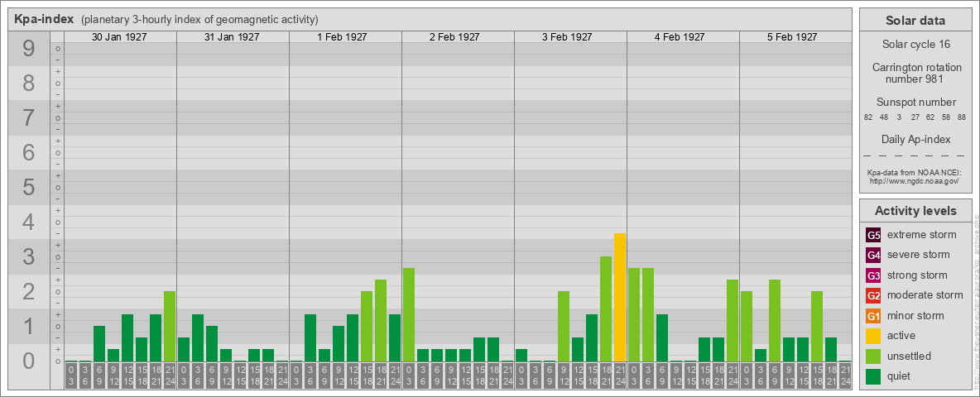Select the 12-15 time slot under 1 Feb
980x397 pixels.
(353, 375)
